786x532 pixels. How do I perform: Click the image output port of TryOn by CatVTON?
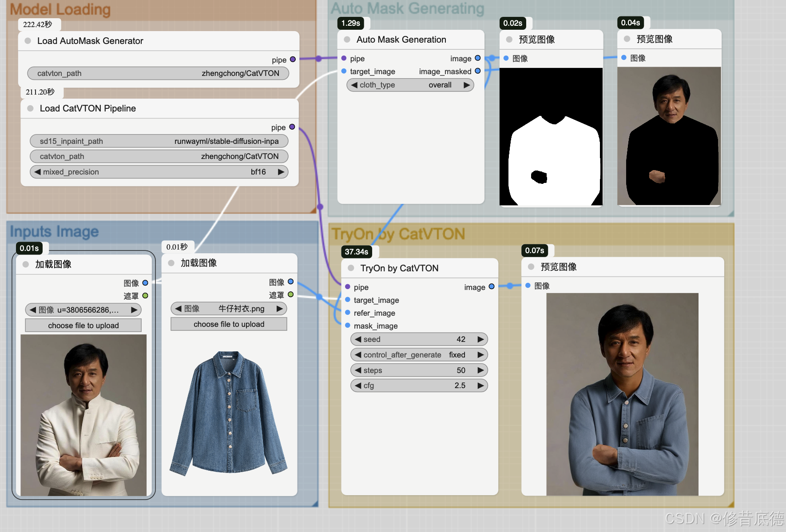(x=492, y=287)
